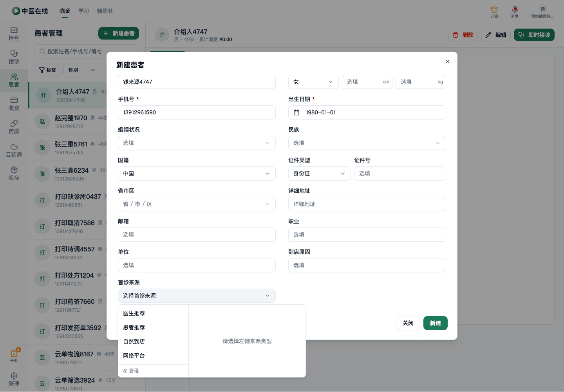Click calendar icon in 出生日期 field
This screenshot has height=392, width=564.
pos(296,112)
